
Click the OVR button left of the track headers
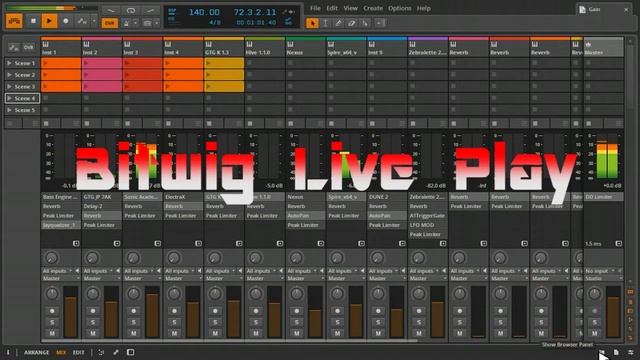coord(29,48)
